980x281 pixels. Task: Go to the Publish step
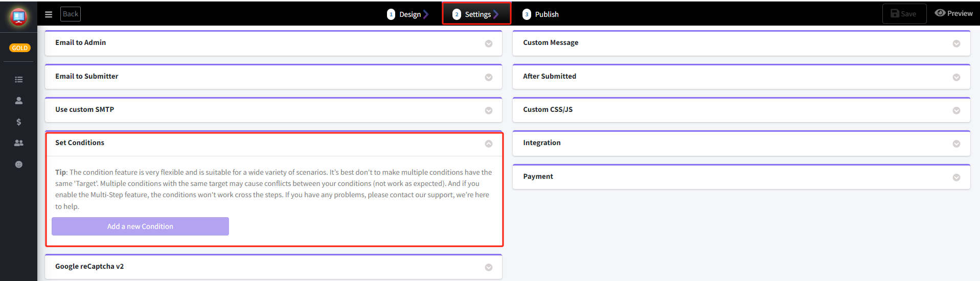540,14
